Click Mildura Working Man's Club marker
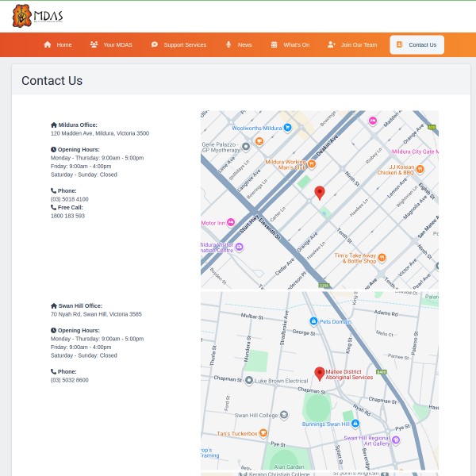 [312, 164]
